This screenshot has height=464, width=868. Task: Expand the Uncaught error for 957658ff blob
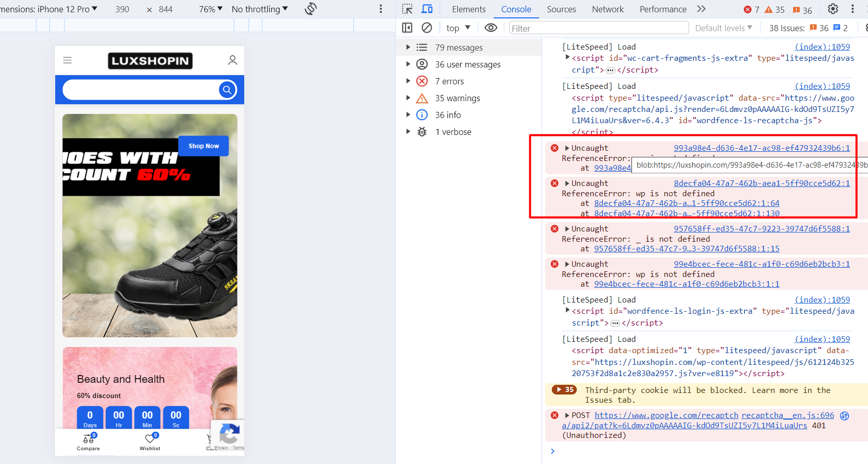567,229
